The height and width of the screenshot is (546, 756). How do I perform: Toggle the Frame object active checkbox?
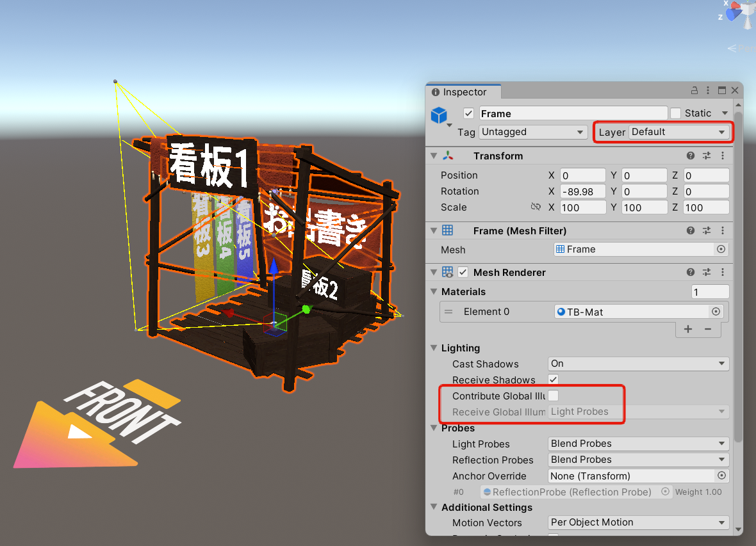(x=468, y=113)
